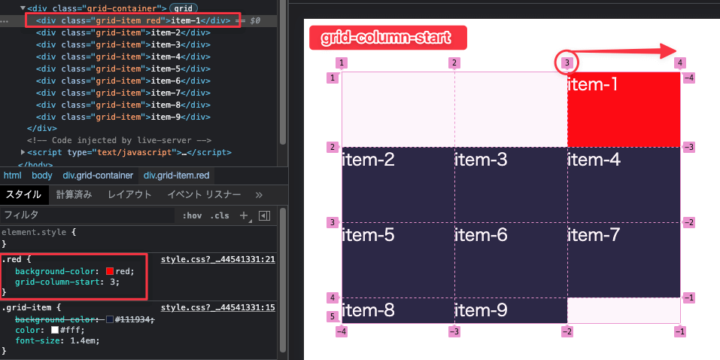Click the grid-column-start: 3 declaration

[67, 282]
